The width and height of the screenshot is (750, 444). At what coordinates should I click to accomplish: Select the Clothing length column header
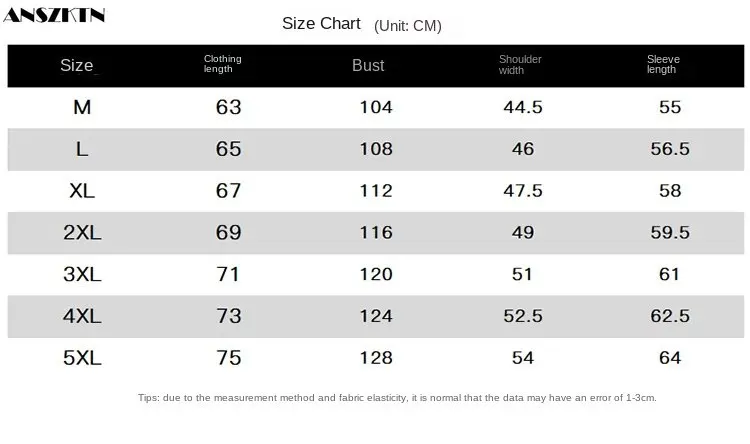[x=222, y=65]
